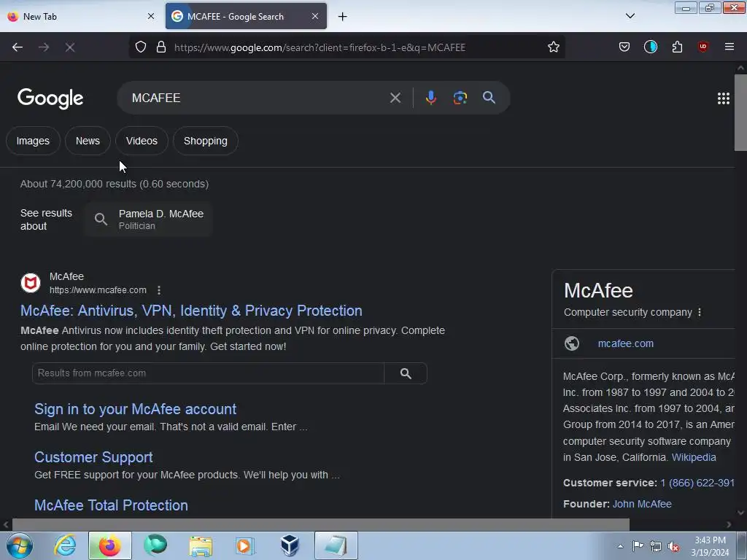Open the McAfee Total Protection link

[x=111, y=505]
